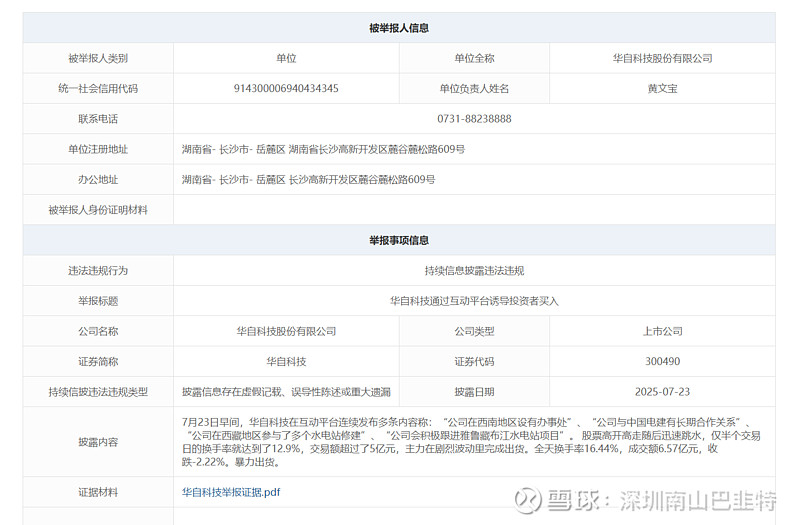Select the name 黄文宝
This screenshot has height=525, width=800.
pyautogui.click(x=663, y=88)
